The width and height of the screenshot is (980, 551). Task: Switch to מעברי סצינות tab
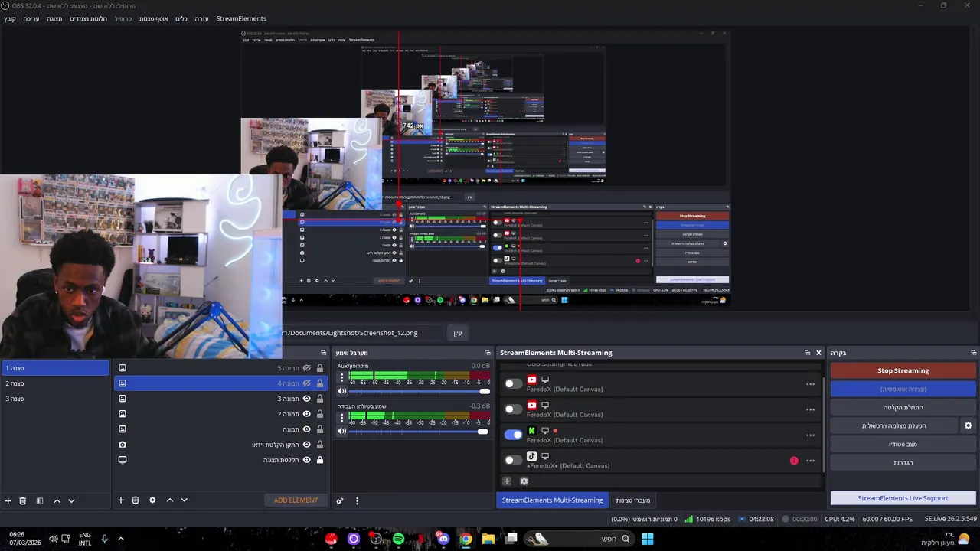click(x=632, y=500)
